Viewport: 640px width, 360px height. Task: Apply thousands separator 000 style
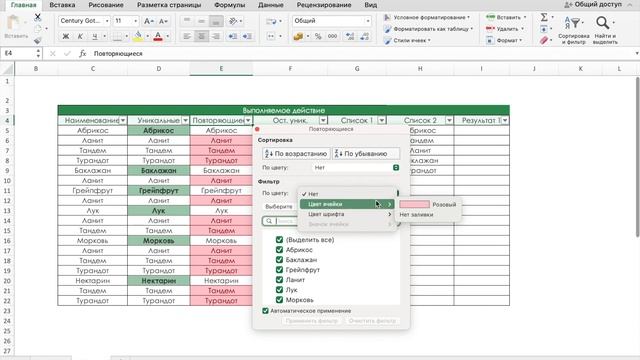coord(332,36)
